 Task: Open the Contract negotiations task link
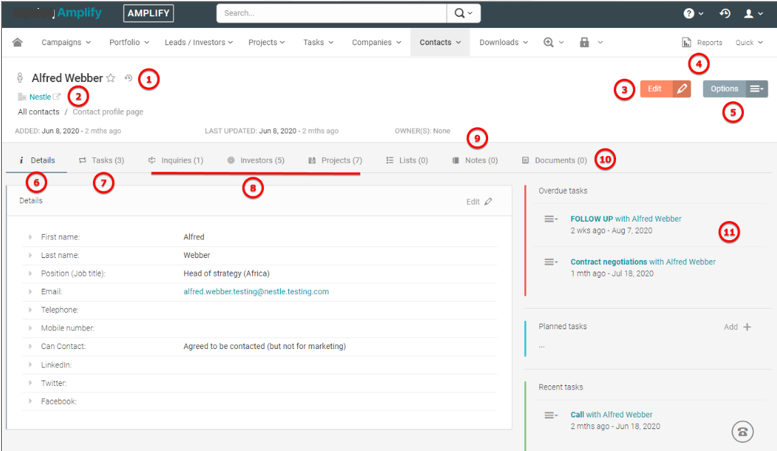coord(643,262)
